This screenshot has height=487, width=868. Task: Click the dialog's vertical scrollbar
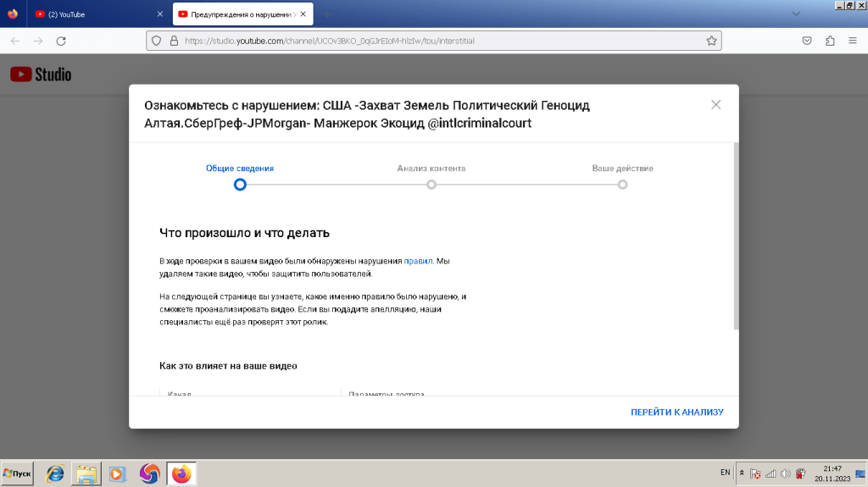(x=735, y=237)
